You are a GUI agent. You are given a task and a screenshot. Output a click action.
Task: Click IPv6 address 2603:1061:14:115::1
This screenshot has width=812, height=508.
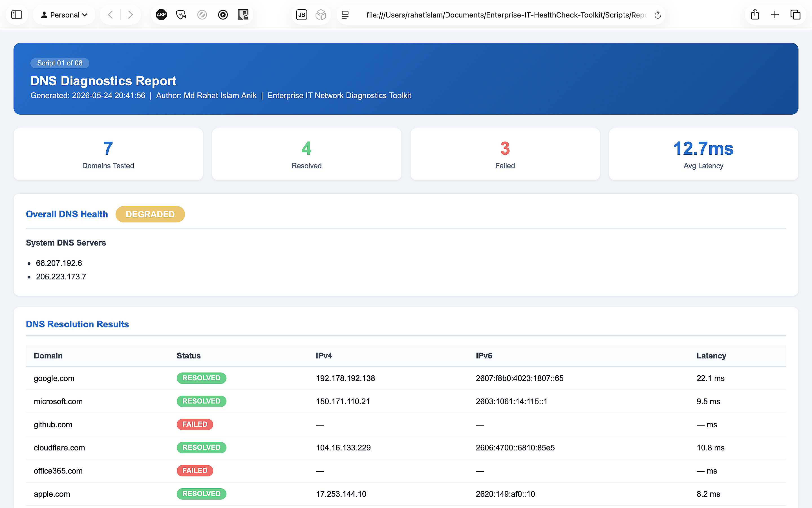coord(512,402)
